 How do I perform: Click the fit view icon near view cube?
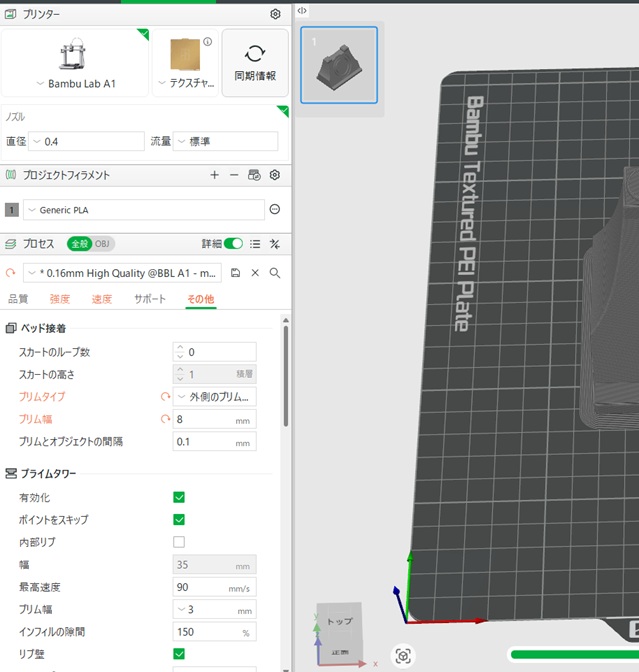[x=403, y=656]
